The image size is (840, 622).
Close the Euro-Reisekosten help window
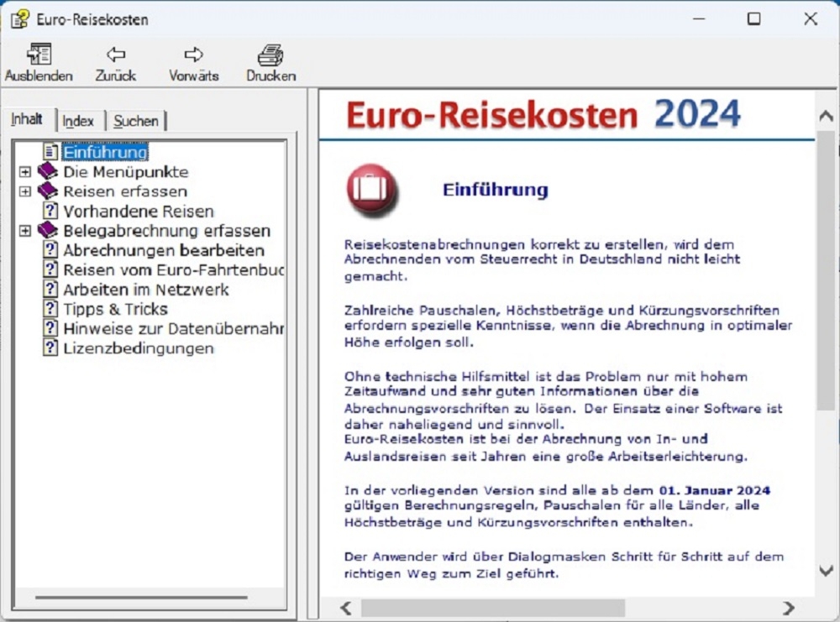pyautogui.click(x=811, y=18)
